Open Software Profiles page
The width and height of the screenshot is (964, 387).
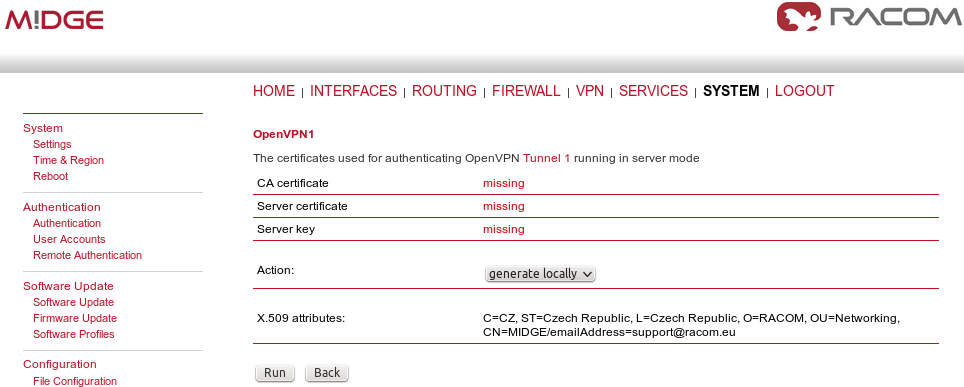click(74, 334)
